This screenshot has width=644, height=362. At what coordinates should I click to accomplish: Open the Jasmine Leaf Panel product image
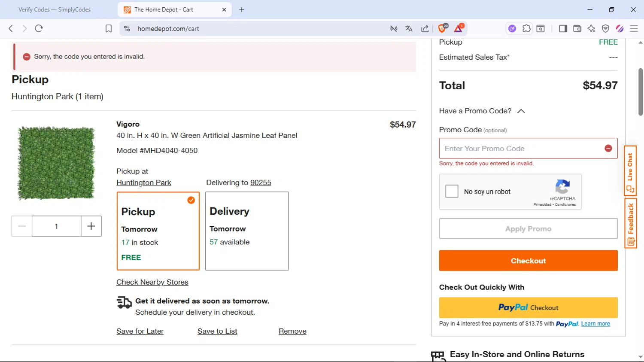click(56, 163)
